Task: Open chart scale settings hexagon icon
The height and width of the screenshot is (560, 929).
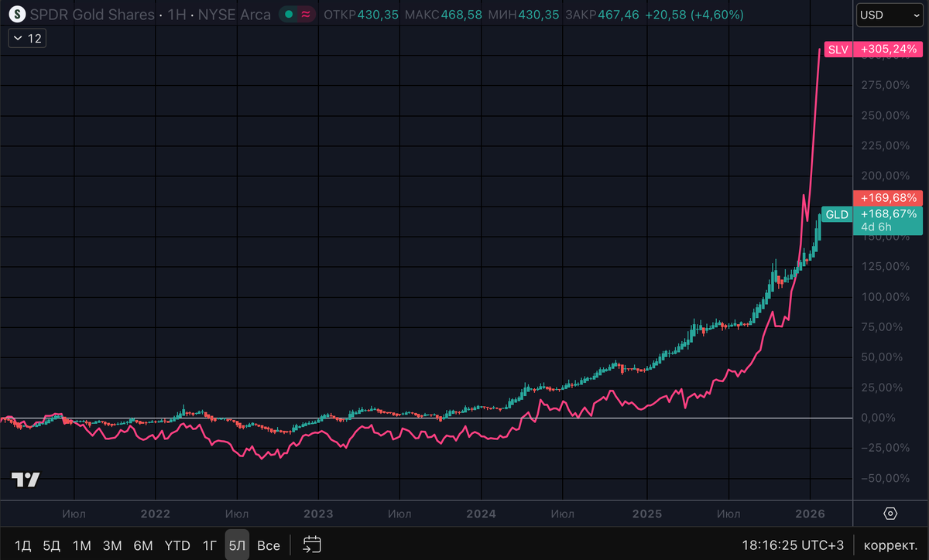Action: pyautogui.click(x=890, y=514)
